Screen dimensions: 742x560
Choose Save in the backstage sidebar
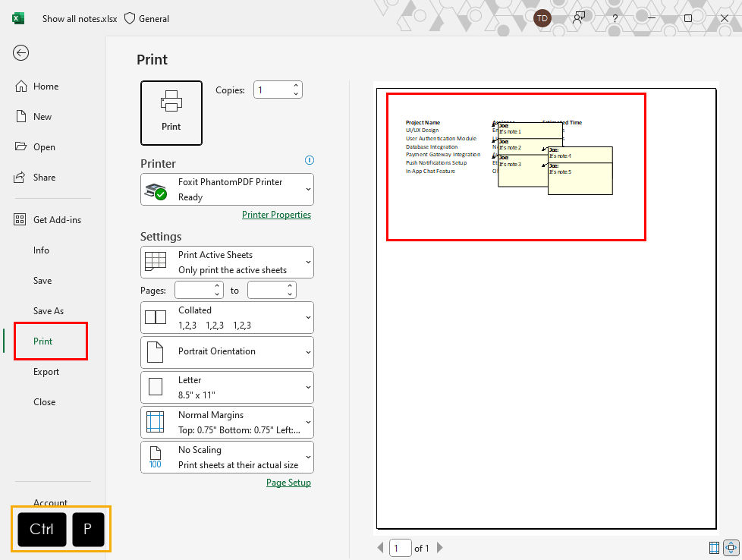pos(42,280)
